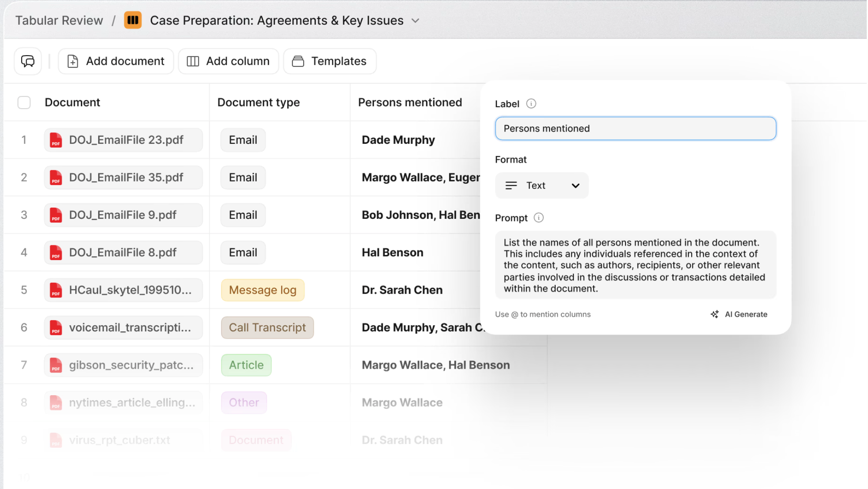868x489 pixels.
Task: Click PDF icon of voicemail_transcripti file
Action: tap(56, 328)
